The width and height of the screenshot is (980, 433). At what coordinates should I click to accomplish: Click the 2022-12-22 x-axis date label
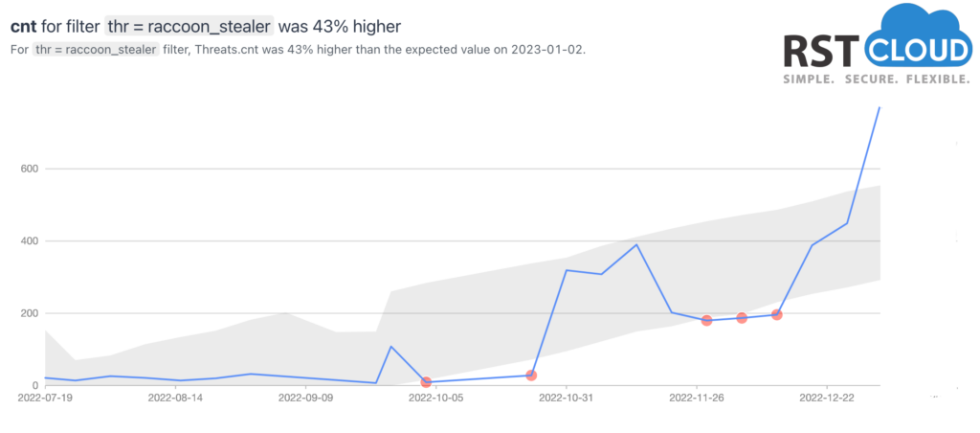pos(826,397)
